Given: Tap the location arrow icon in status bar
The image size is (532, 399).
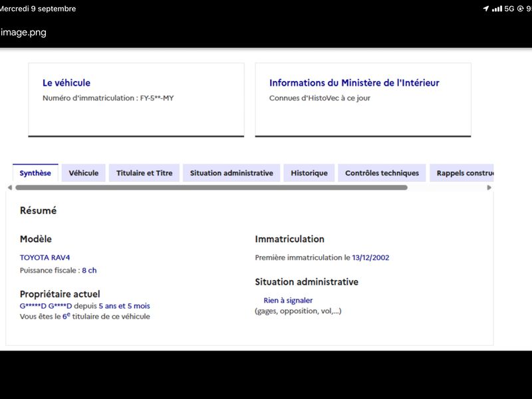Looking at the screenshot, I should [x=486, y=9].
